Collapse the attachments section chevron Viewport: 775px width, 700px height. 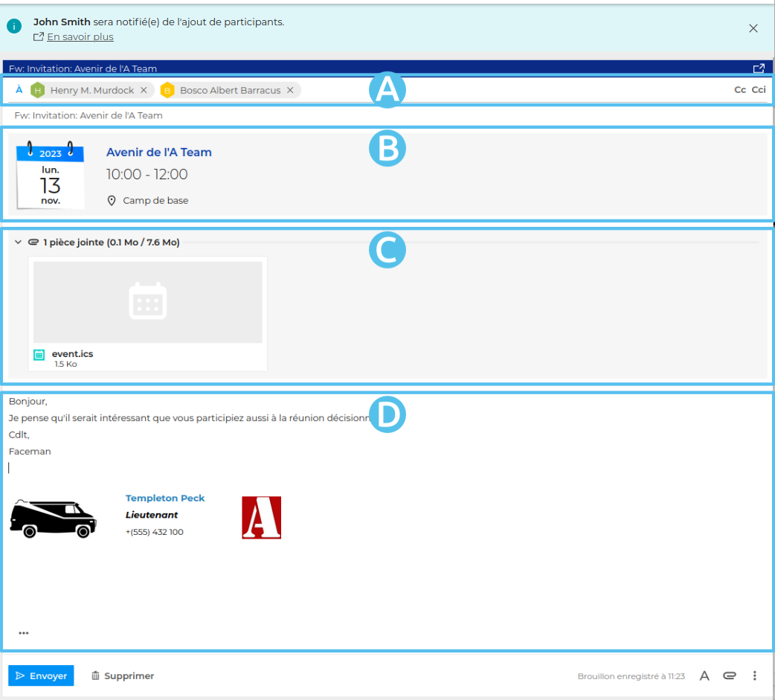18,242
